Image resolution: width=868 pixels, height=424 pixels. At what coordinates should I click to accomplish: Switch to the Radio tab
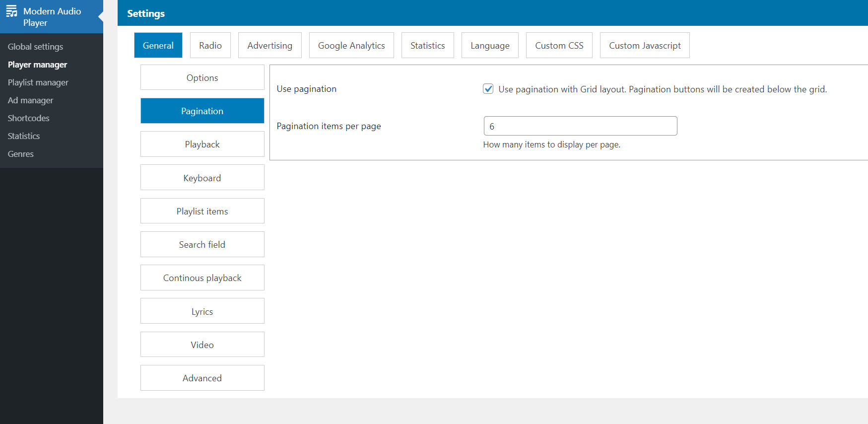[x=210, y=46]
